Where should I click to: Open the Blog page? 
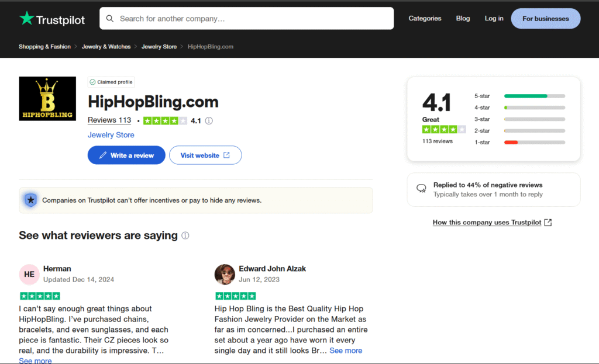tap(463, 18)
